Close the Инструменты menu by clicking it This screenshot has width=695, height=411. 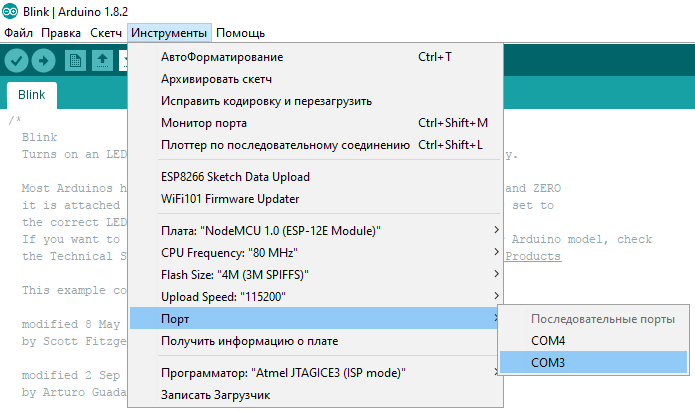(169, 33)
